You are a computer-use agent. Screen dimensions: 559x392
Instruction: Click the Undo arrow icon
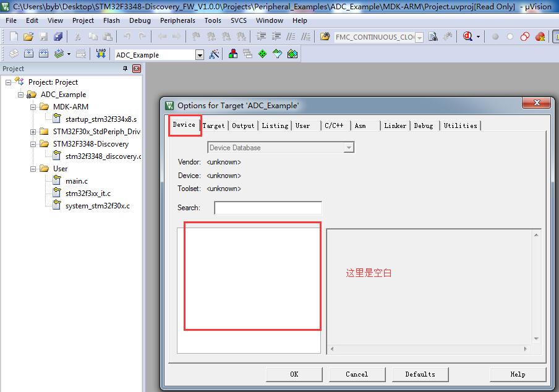coord(127,36)
